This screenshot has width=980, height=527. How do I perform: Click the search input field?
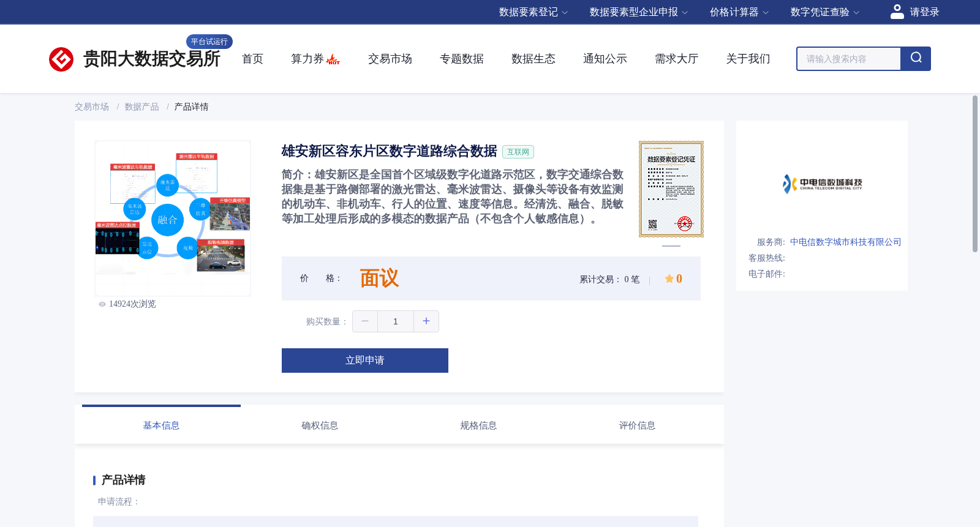(x=849, y=59)
